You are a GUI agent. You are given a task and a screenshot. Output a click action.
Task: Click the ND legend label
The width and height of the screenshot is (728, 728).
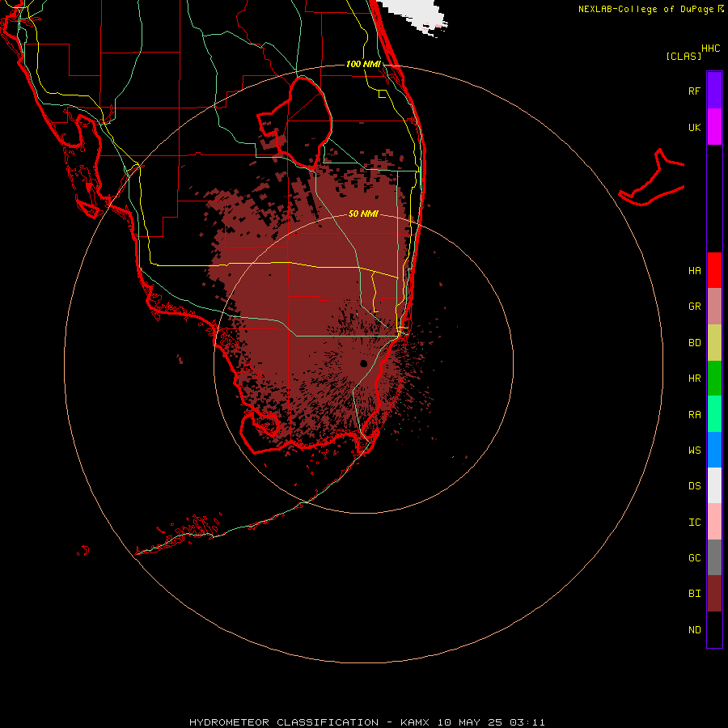click(694, 630)
